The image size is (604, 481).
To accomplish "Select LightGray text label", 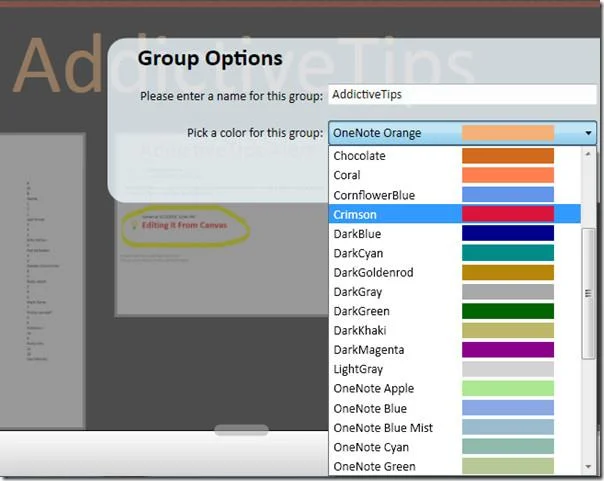I will [x=358, y=369].
